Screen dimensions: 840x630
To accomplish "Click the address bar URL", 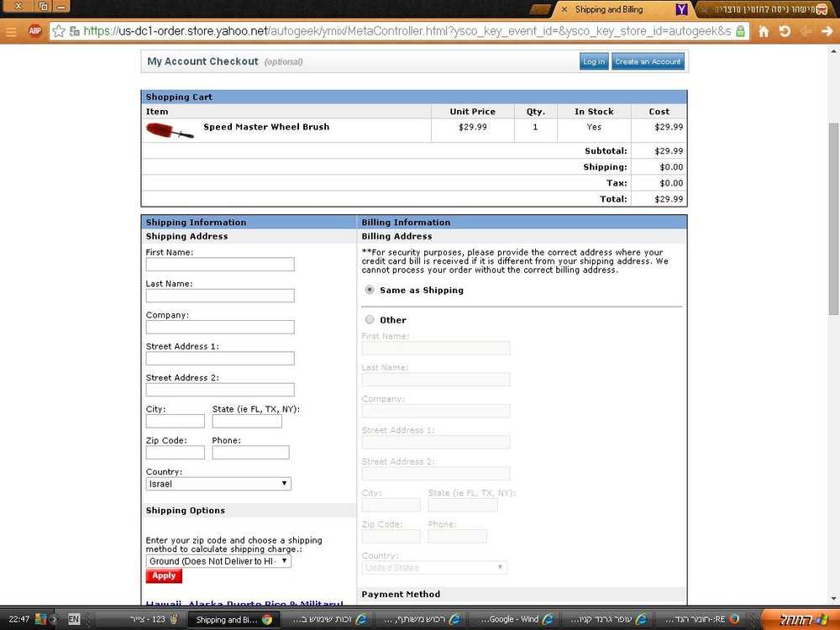I will tap(407, 32).
